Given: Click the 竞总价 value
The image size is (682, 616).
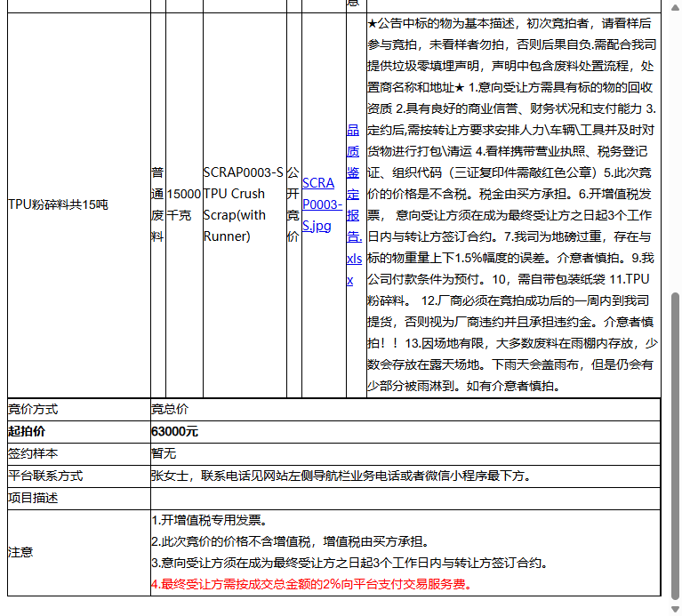Looking at the screenshot, I should pyautogui.click(x=170, y=409).
